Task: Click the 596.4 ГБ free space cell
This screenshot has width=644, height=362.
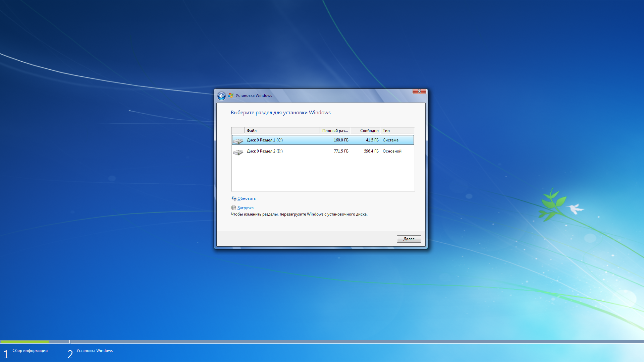Action: pyautogui.click(x=371, y=151)
